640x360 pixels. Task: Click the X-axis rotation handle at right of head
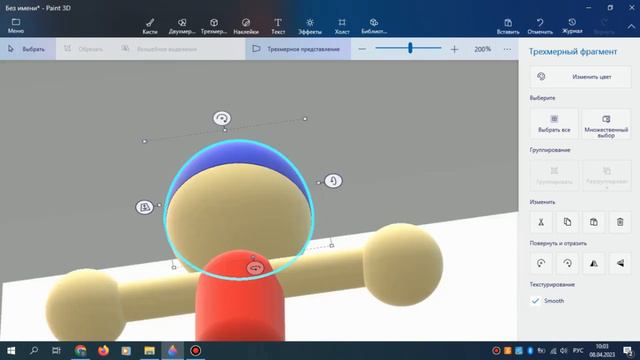[x=333, y=181]
